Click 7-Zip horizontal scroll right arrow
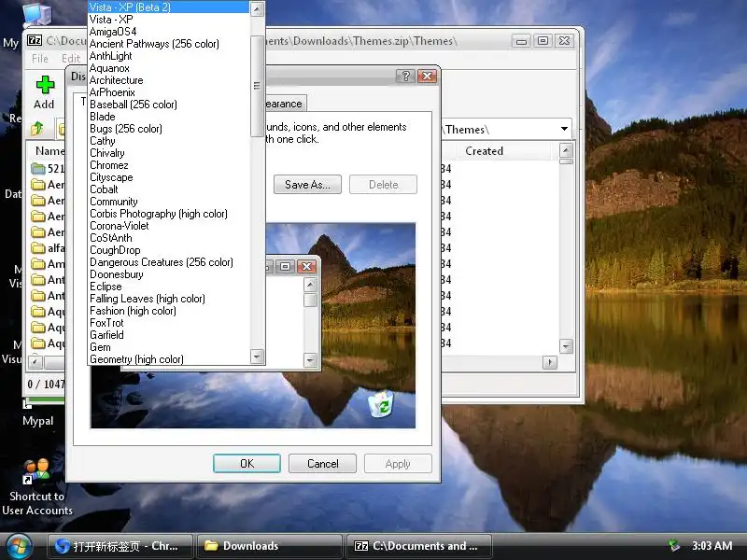The height and width of the screenshot is (560, 747). [550, 363]
